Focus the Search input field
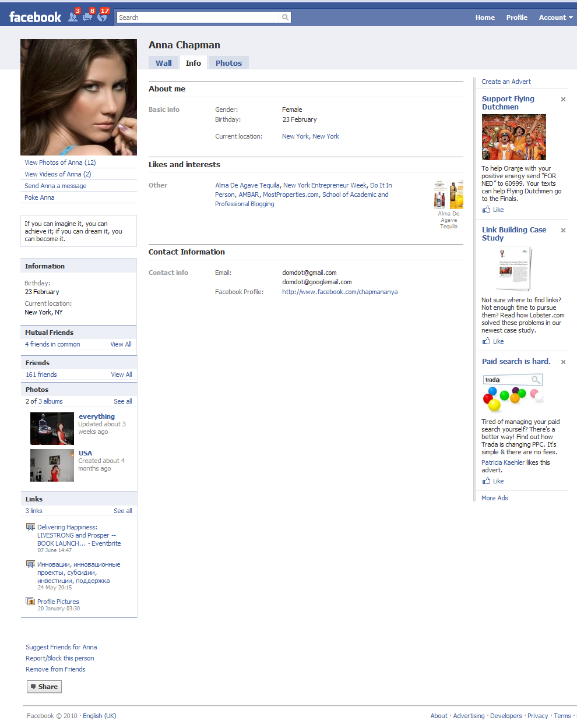Screen dimensions: 577x728 [x=198, y=17]
